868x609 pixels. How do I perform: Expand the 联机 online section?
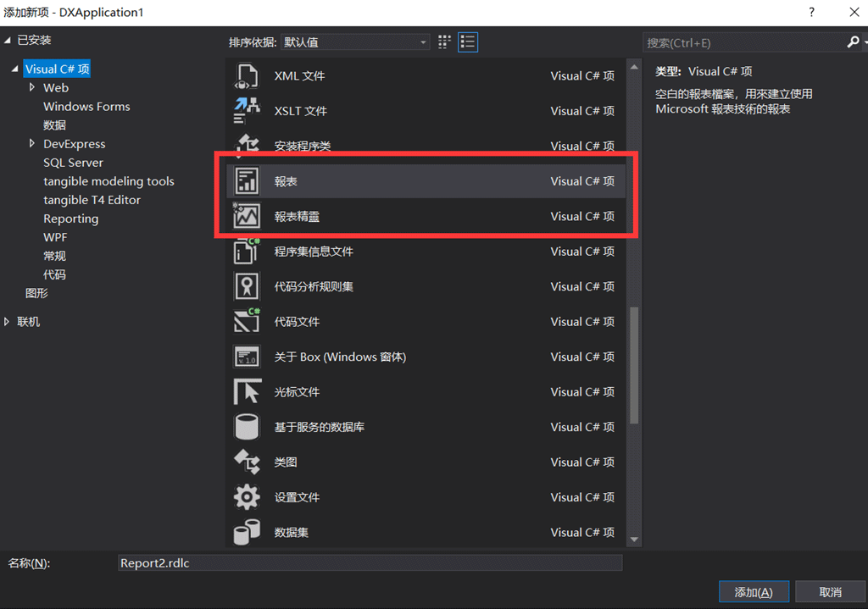7,321
